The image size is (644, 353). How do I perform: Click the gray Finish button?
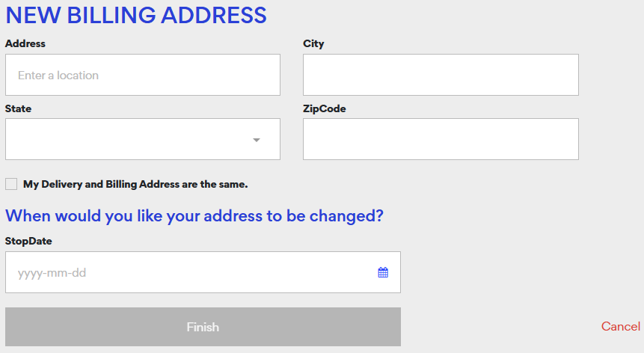pos(203,327)
